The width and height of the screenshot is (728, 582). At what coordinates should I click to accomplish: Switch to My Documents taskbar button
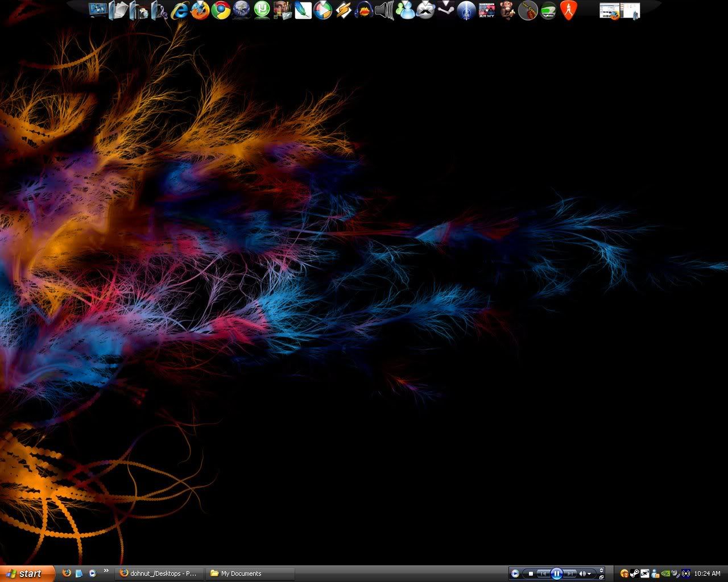coord(250,573)
